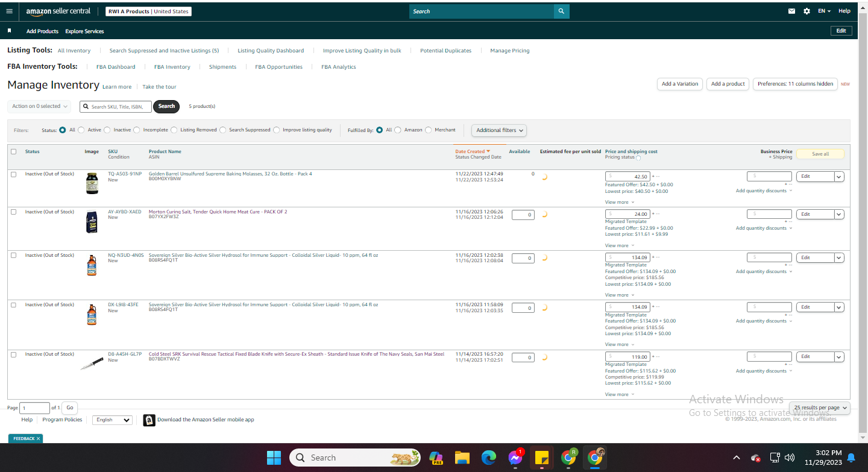
Task: Click the black Search button beside SKU field
Action: coord(166,106)
